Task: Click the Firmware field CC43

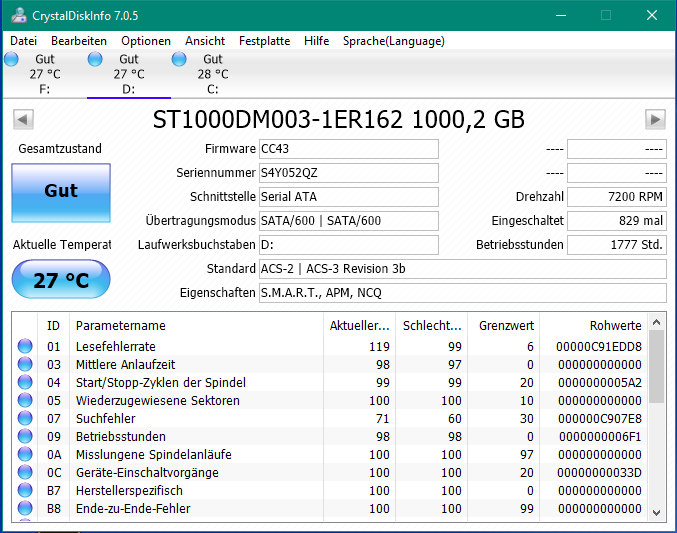Action: coord(349,149)
